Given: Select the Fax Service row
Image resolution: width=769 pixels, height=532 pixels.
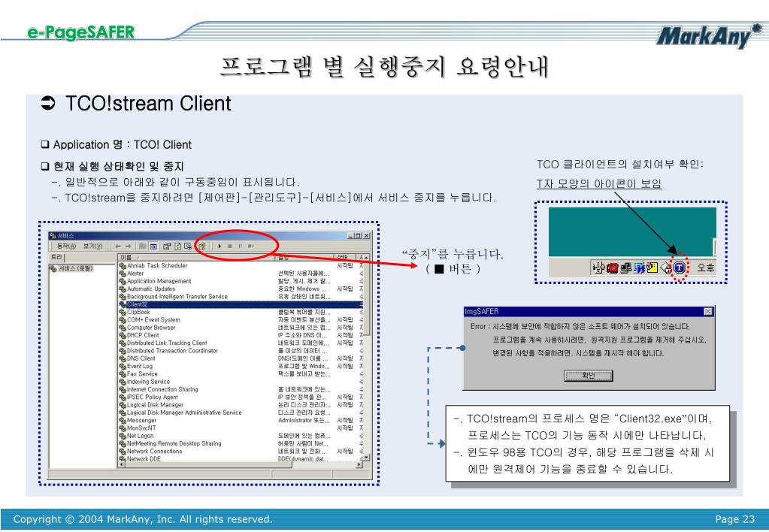Looking at the screenshot, I should click(241, 373).
